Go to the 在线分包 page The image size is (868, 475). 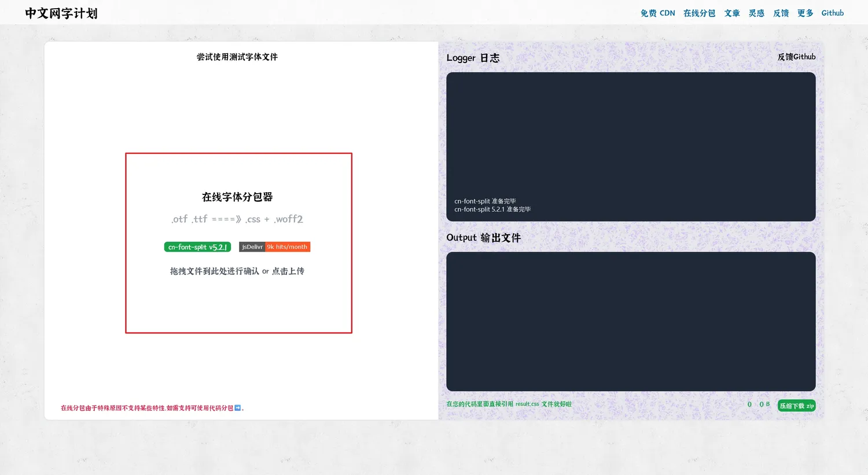coord(699,13)
